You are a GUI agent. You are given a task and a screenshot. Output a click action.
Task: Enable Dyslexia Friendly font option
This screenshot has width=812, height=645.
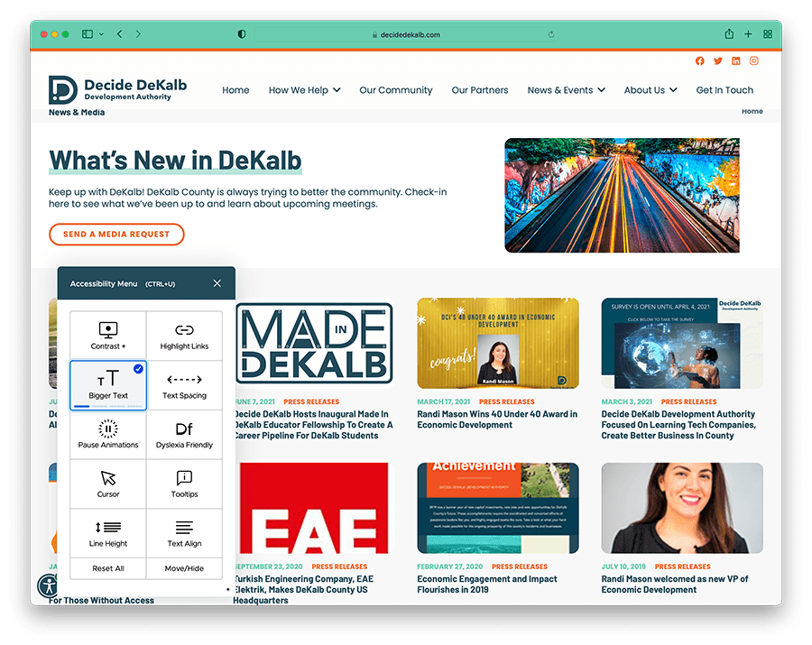tap(184, 435)
